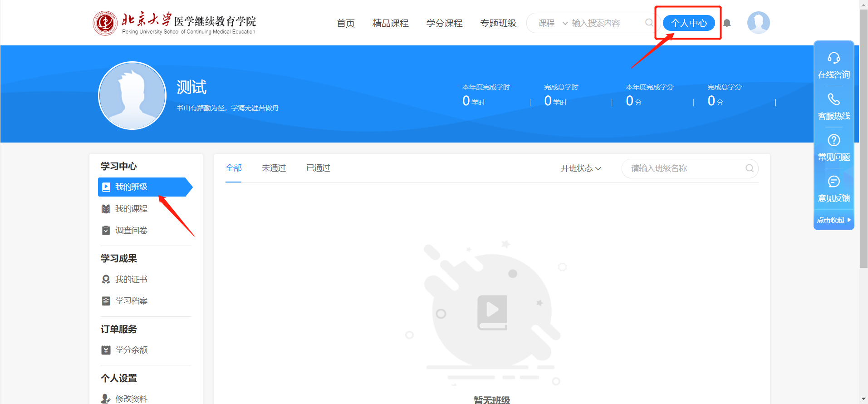
Task: Click the 我的课程 book icon
Action: 106,209
